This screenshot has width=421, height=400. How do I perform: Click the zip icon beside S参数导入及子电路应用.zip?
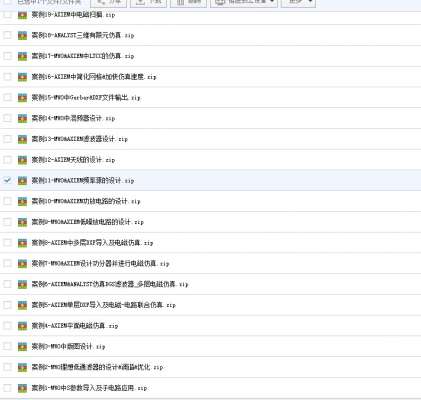[22, 388]
